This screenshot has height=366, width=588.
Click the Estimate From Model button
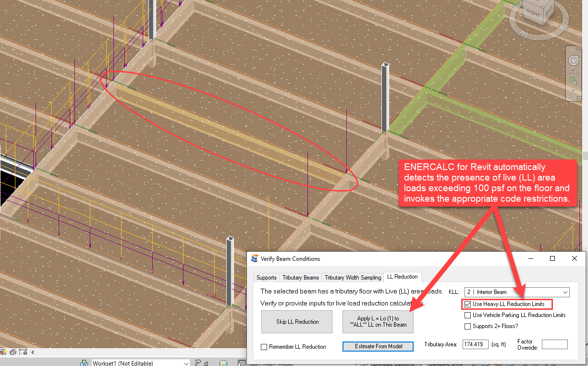378,346
